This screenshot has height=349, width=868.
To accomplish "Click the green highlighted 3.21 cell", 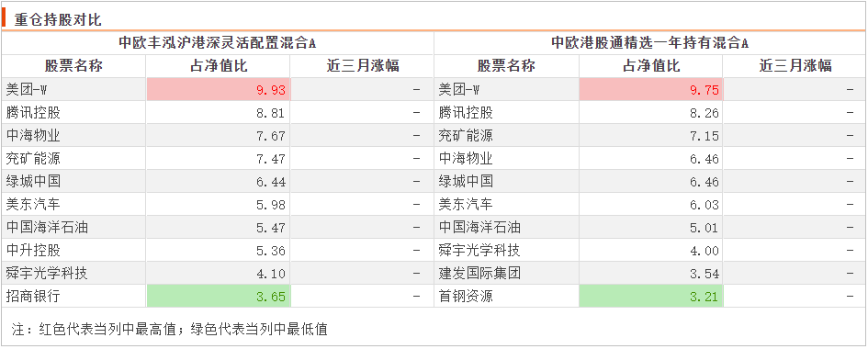I will coord(651,297).
